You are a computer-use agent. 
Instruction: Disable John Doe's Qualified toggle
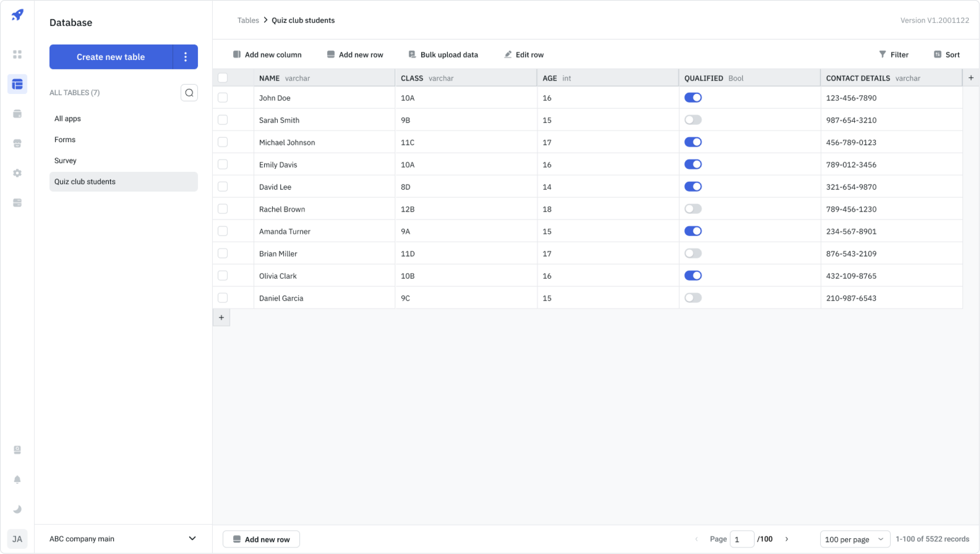[694, 97]
